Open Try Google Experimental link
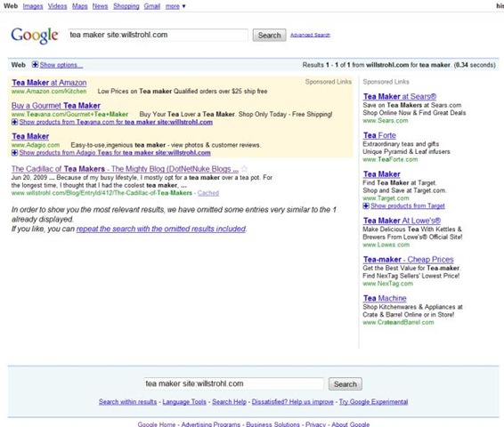Viewport: 504px width, 427px height. tap(373, 401)
